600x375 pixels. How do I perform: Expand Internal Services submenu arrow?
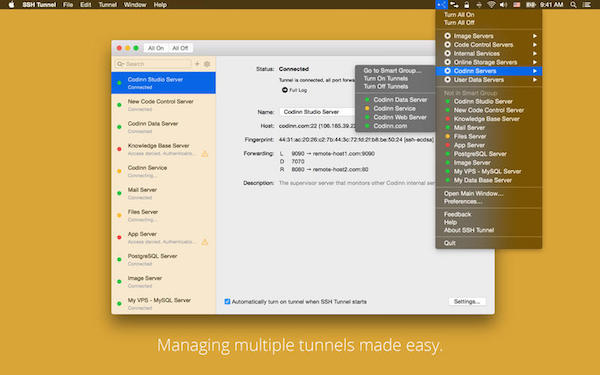[535, 54]
